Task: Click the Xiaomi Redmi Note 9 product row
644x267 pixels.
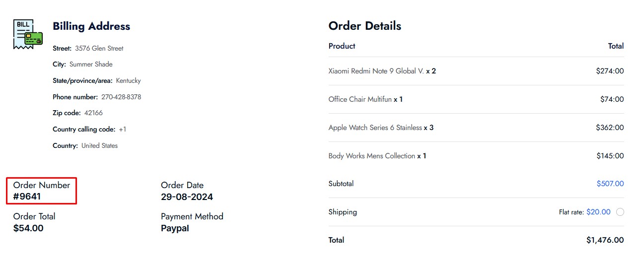Action: click(x=476, y=71)
